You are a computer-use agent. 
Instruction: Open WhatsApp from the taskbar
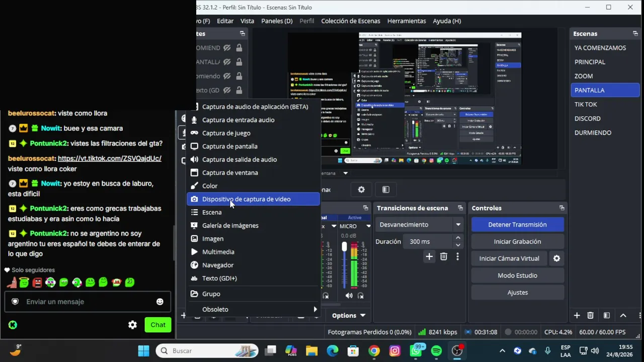416,350
